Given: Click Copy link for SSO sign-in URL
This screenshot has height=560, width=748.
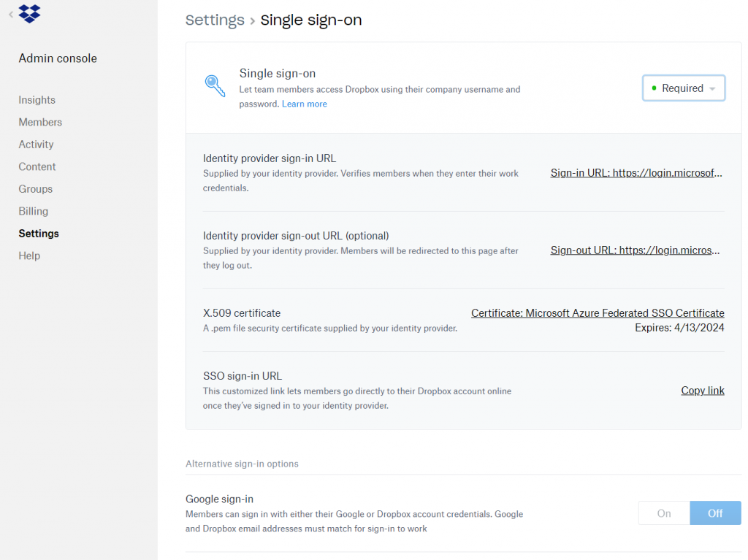Looking at the screenshot, I should (x=703, y=390).
